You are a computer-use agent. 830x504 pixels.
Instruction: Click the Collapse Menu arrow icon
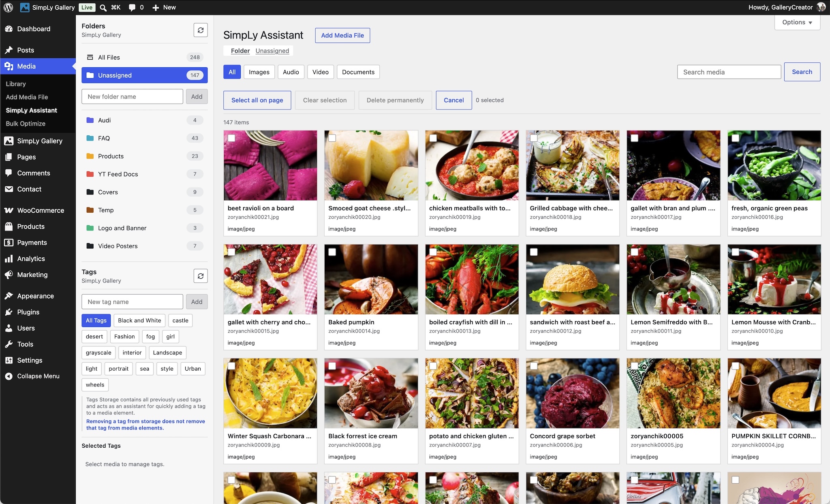(9, 376)
